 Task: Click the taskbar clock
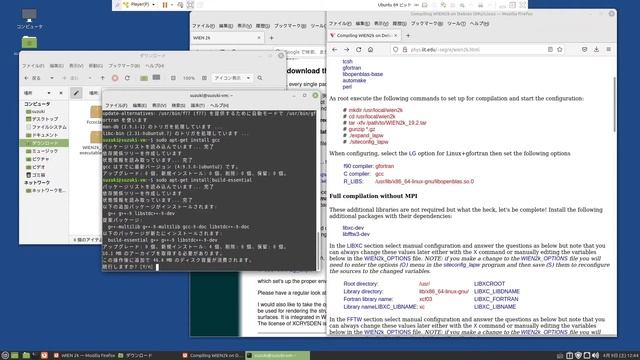tap(620, 356)
